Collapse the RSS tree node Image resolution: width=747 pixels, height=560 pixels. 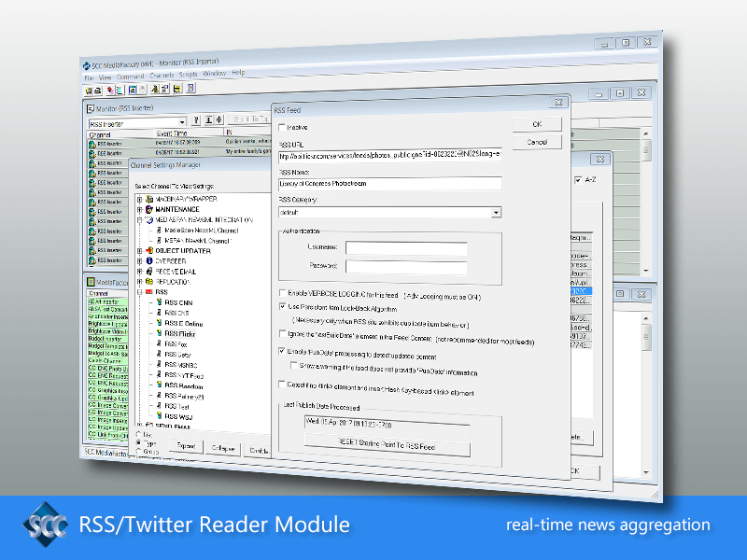pos(139,292)
